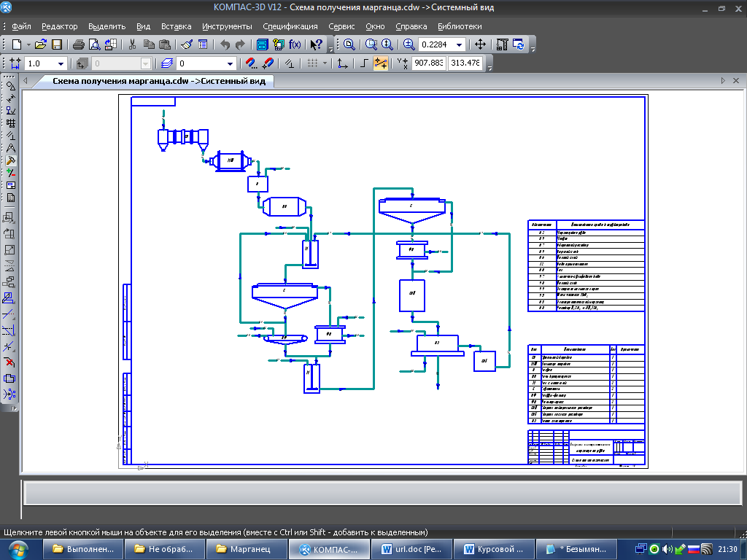Print the drawing with the printer icon
This screenshot has width=747, height=560.
(x=79, y=44)
